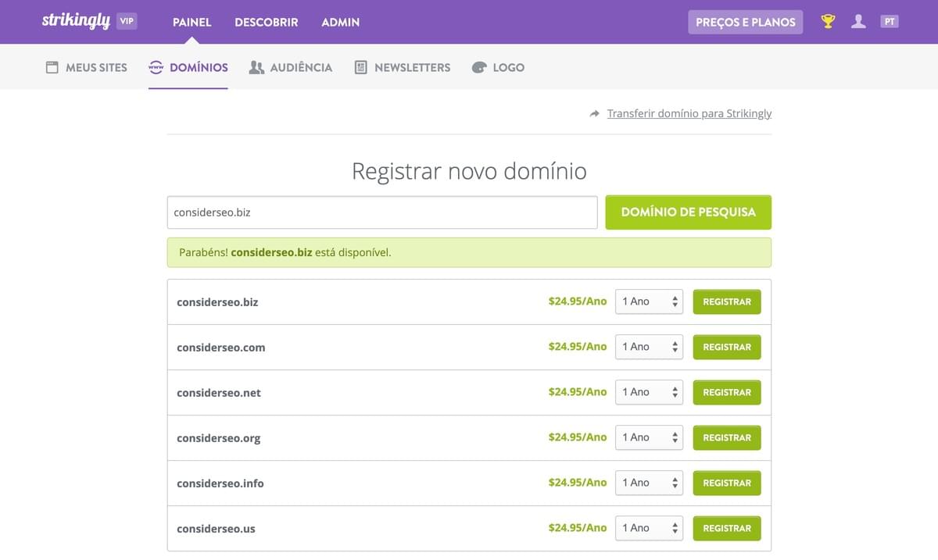The image size is (938, 560).
Task: Open year dropdown for considerseo.com
Action: pos(649,347)
